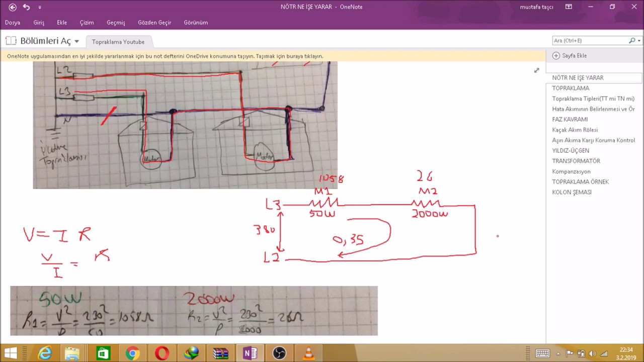The image size is (644, 362).
Task: Switch to the Çizim tab
Action: [87, 23]
